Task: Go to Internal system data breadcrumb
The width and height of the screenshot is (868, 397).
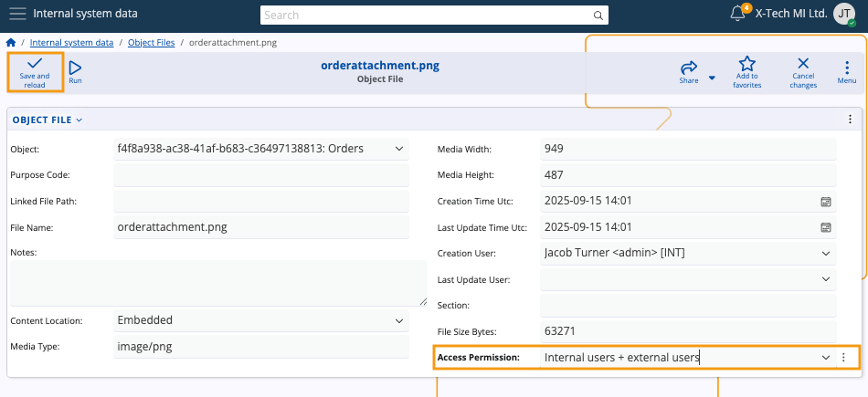Action: pyautogui.click(x=71, y=43)
